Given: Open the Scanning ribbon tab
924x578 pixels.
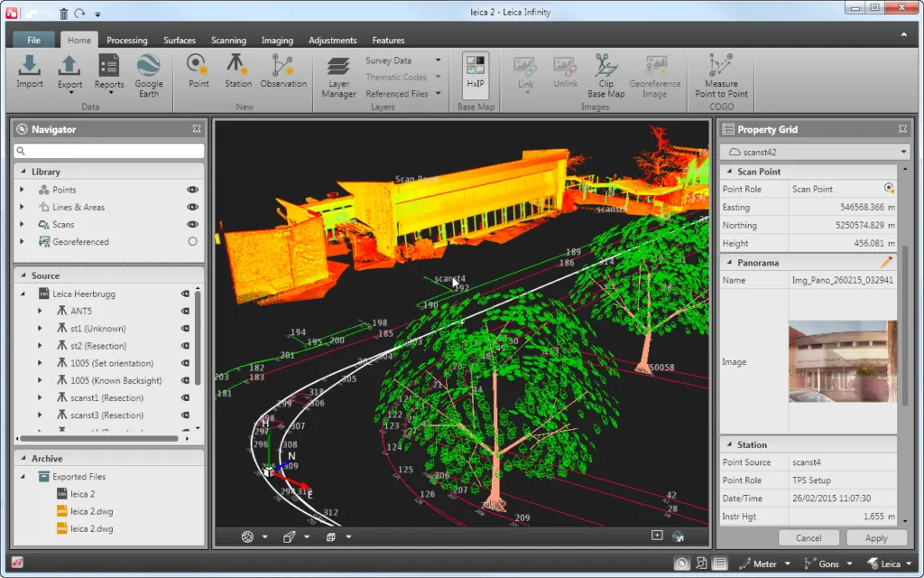Looking at the screenshot, I should point(228,41).
